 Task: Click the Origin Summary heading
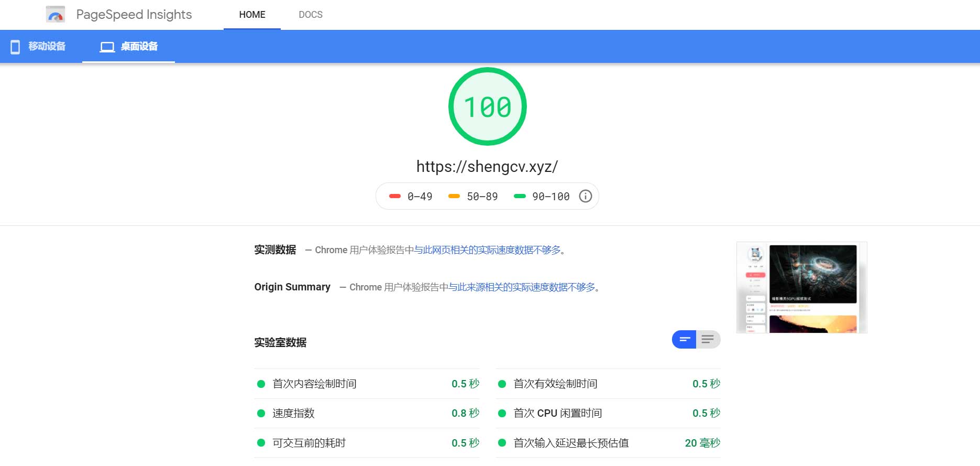(x=292, y=287)
